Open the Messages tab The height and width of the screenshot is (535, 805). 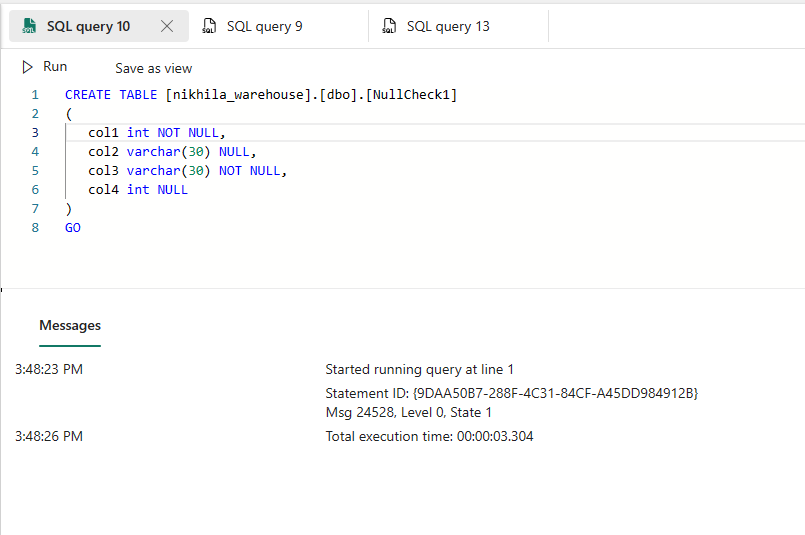coord(70,326)
